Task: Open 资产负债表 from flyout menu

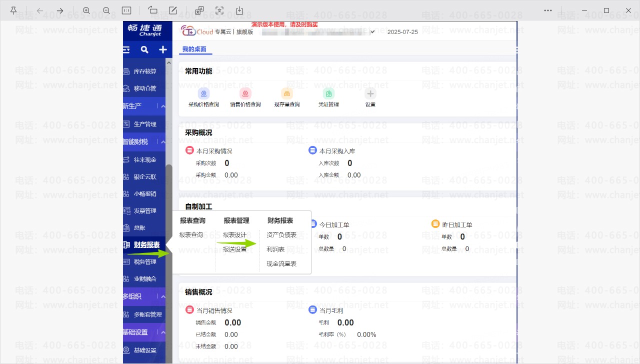Action: click(281, 235)
